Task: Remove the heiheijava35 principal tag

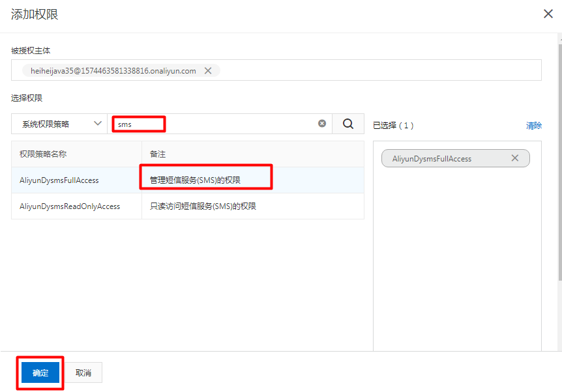Action: click(x=208, y=70)
